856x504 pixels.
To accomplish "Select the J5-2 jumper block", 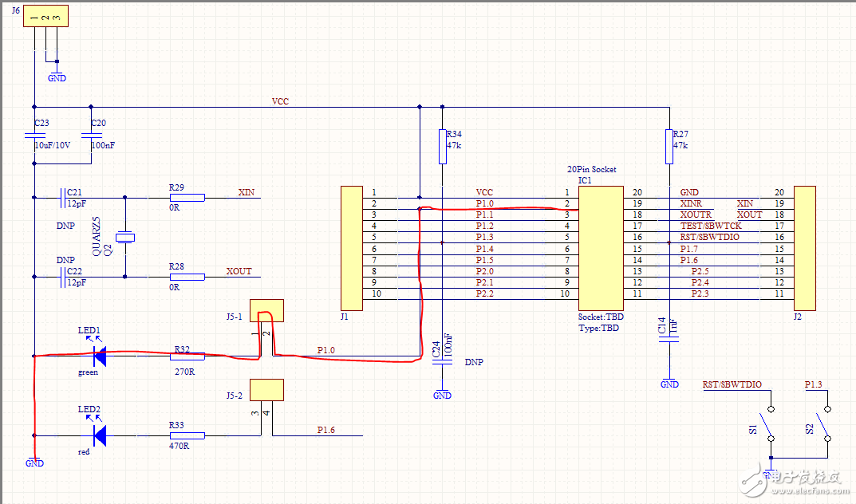I will [x=266, y=390].
